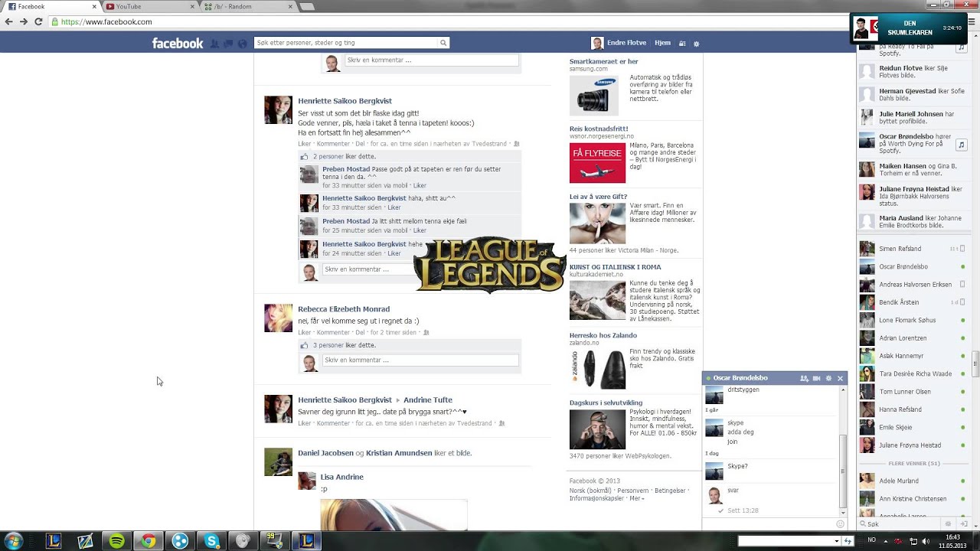Open the chat sidebar options gear
The height and width of the screenshot is (551, 980).
pyautogui.click(x=949, y=524)
